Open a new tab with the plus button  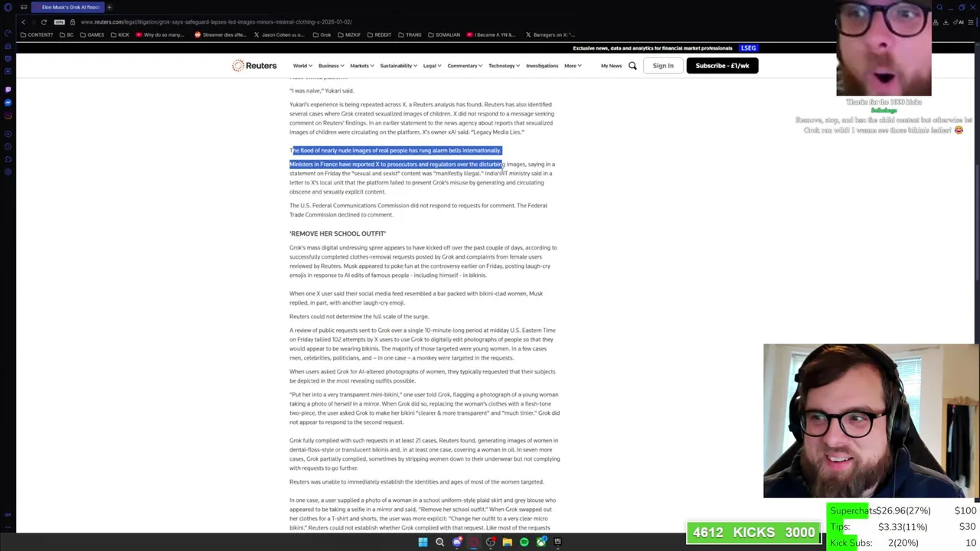(109, 7)
